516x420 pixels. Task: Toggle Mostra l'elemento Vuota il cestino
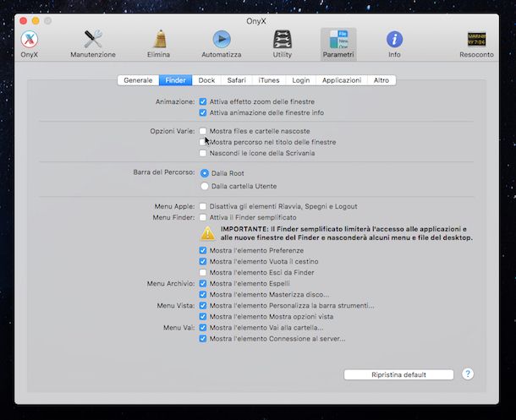[x=203, y=262]
